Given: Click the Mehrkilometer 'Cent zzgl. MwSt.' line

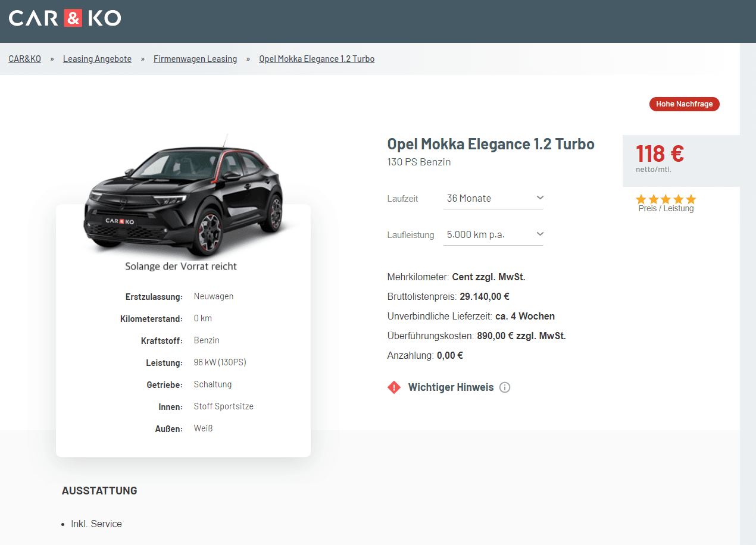Looking at the screenshot, I should [x=457, y=277].
